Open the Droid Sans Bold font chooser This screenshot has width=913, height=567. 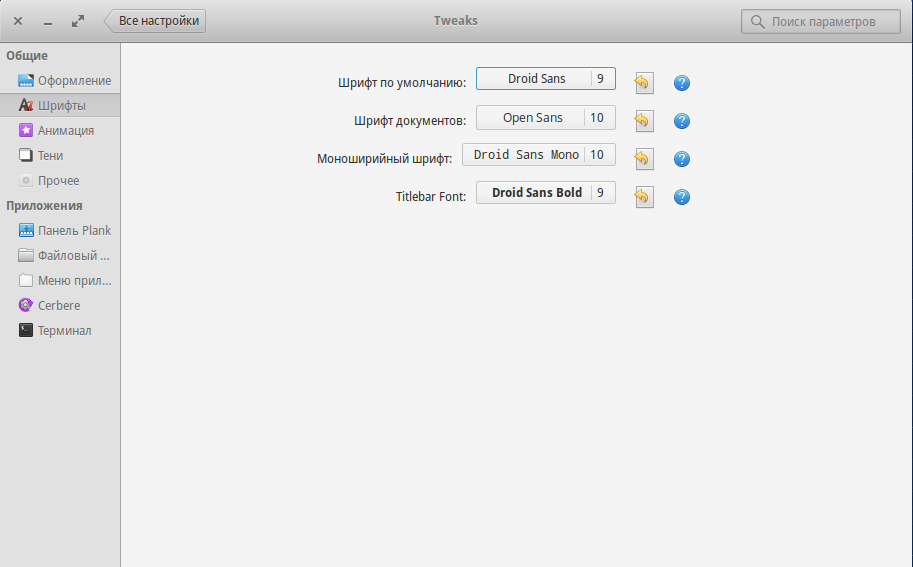tap(546, 193)
